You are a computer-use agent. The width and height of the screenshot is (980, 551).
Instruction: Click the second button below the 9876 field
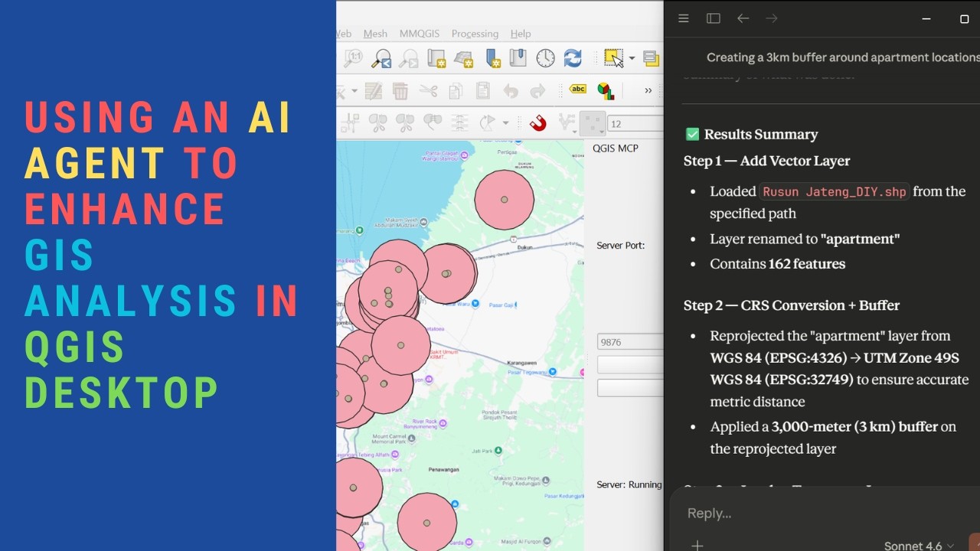(630, 388)
